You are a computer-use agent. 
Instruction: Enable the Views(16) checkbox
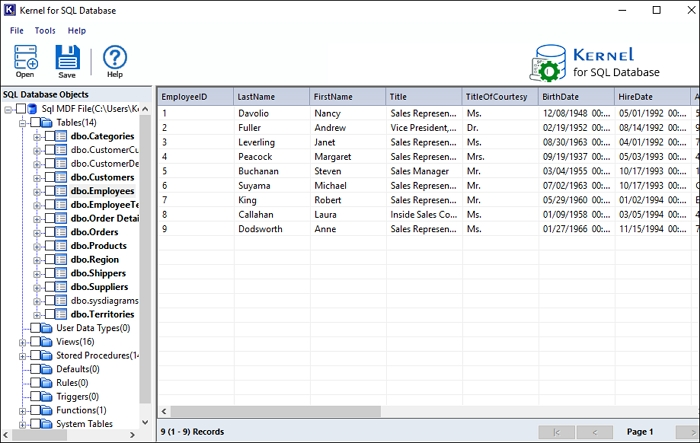click(35, 342)
